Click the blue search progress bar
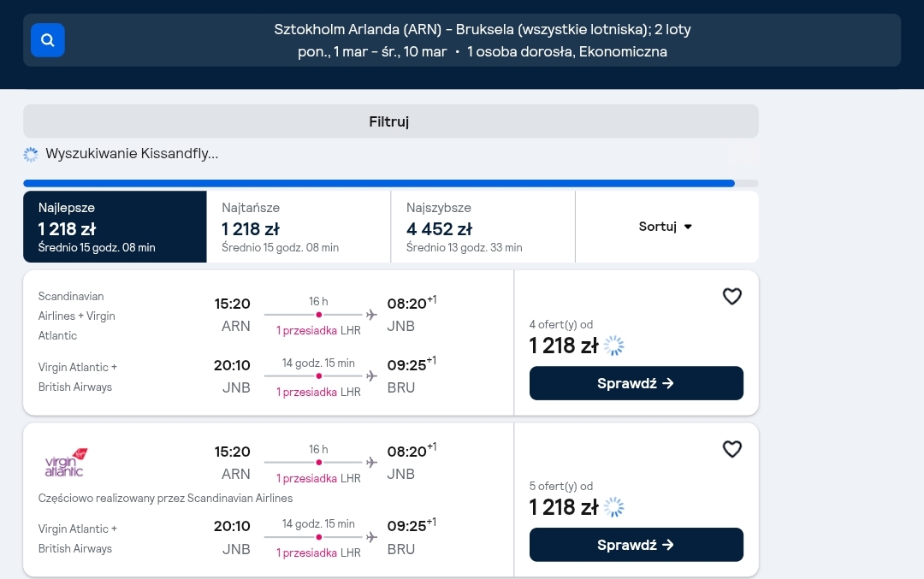Screen dimensions: 924x579 point(379,183)
